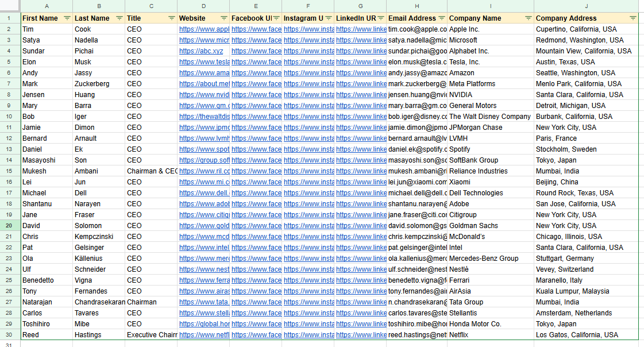The image size is (644, 347).
Task: Select the Round Rock, Texas, USA cell
Action: [586, 193]
